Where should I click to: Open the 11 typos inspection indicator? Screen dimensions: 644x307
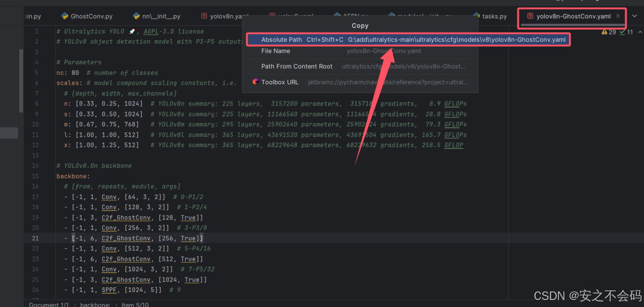(x=626, y=32)
